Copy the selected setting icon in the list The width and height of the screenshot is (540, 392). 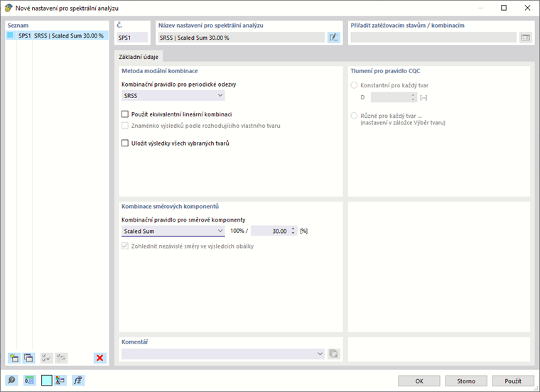[x=28, y=358]
